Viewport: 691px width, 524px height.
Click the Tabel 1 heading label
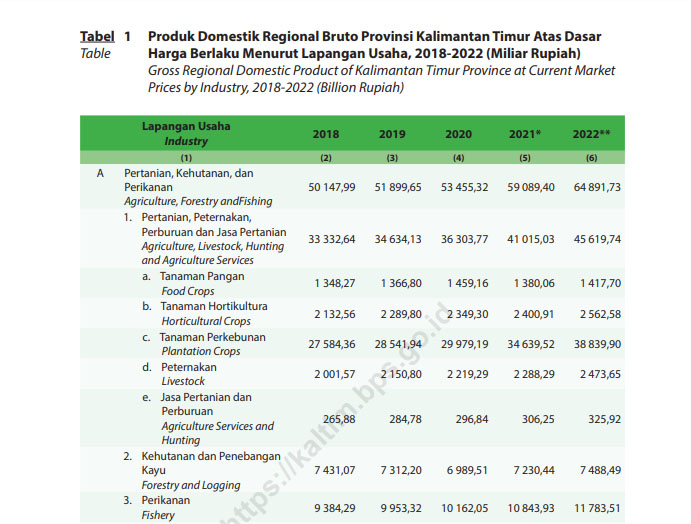pos(106,36)
